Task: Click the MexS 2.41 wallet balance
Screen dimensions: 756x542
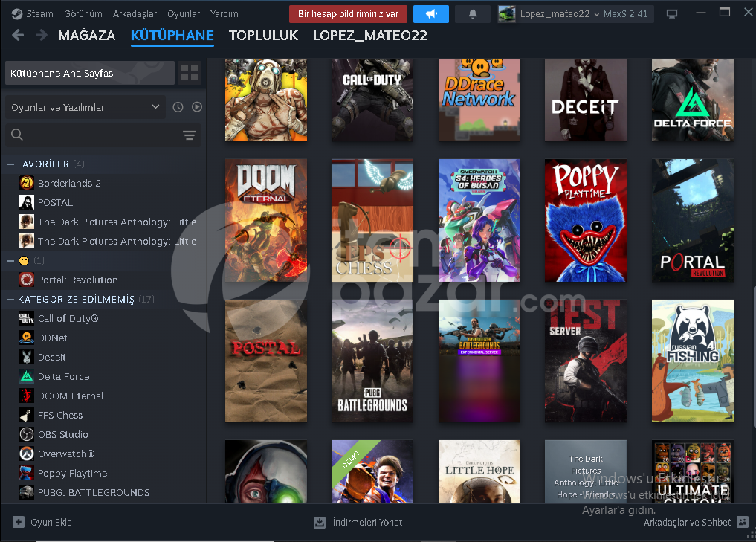Action: 626,14
